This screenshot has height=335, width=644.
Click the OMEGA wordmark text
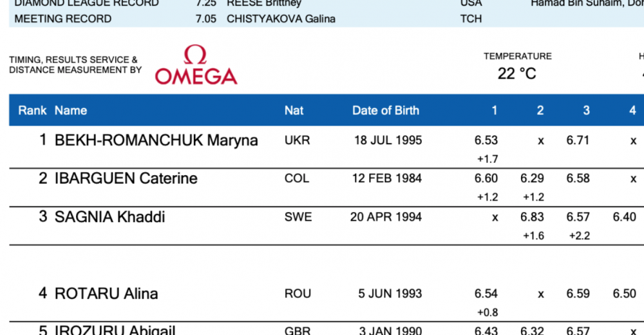(196, 77)
